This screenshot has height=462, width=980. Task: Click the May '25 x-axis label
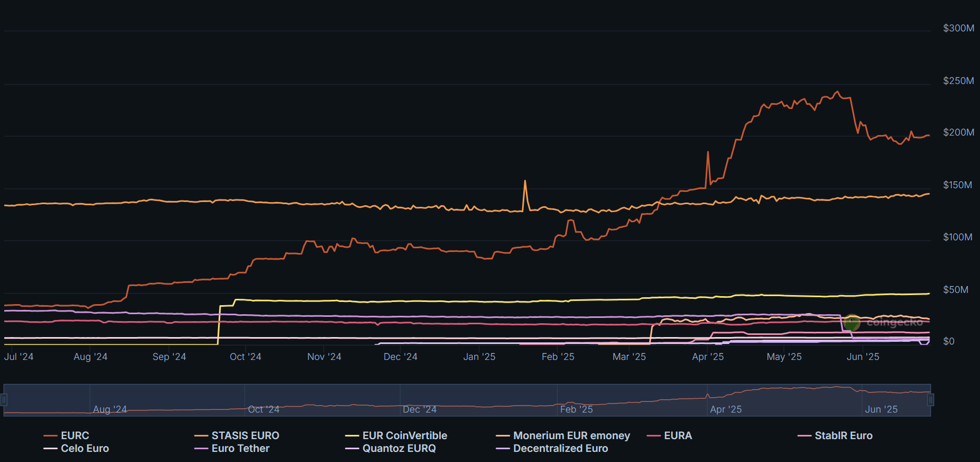coord(784,357)
